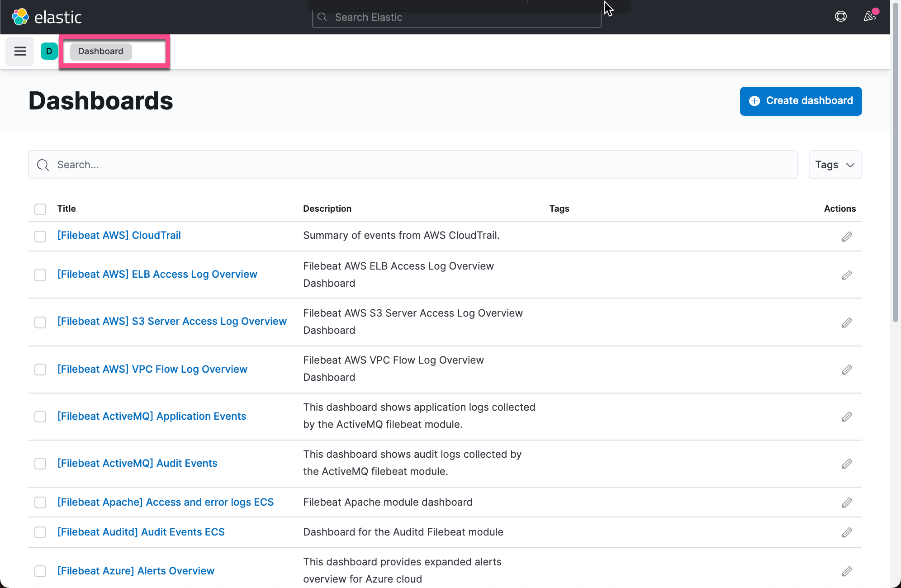
Task: Open the newsfeed celebration icon
Action: [869, 17]
